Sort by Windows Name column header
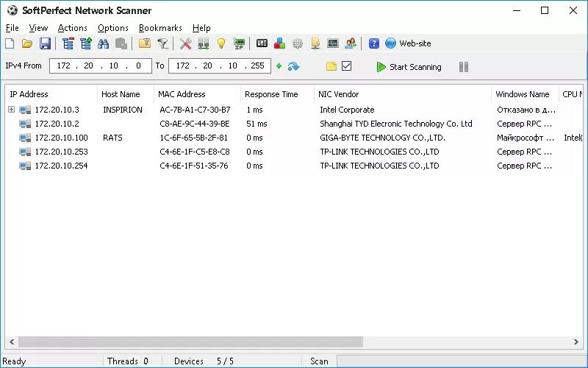Image resolution: width=588 pixels, height=368 pixels. [x=525, y=94]
